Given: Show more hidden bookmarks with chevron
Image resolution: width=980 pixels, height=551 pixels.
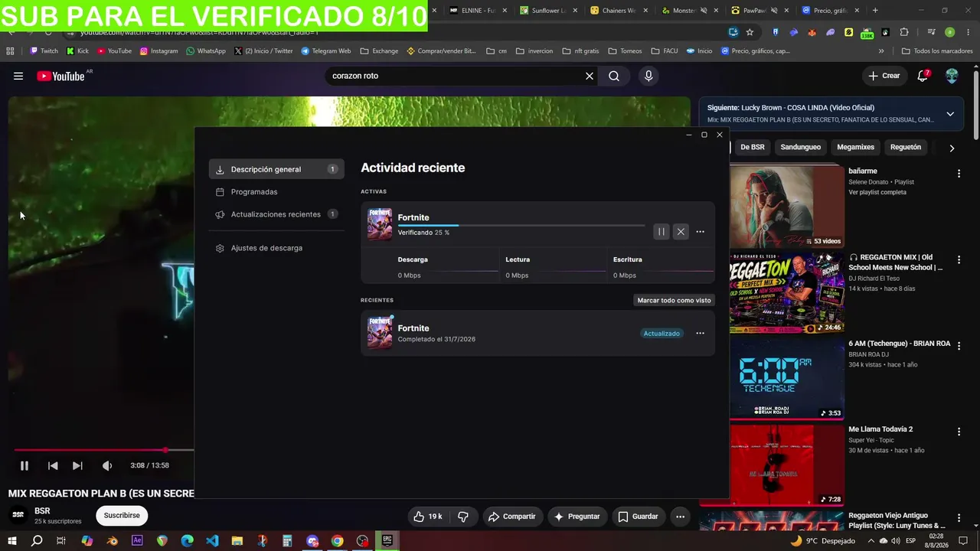Looking at the screenshot, I should pos(881,51).
